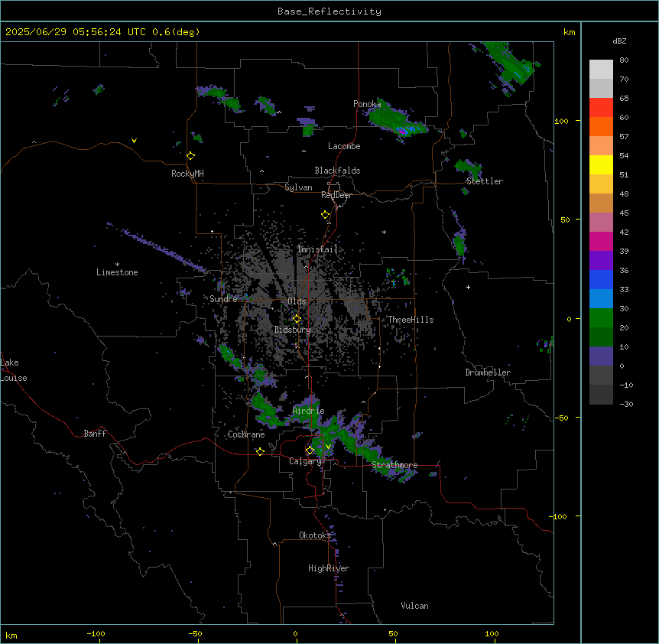
Task: Click the 80 value on dBZ scale
Action: pyautogui.click(x=624, y=60)
